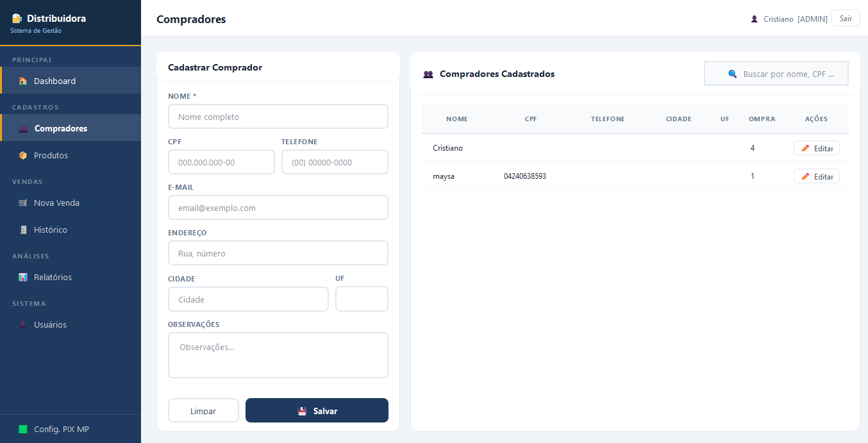
Task: Click the Distribuidora logo icon
Action: click(17, 19)
